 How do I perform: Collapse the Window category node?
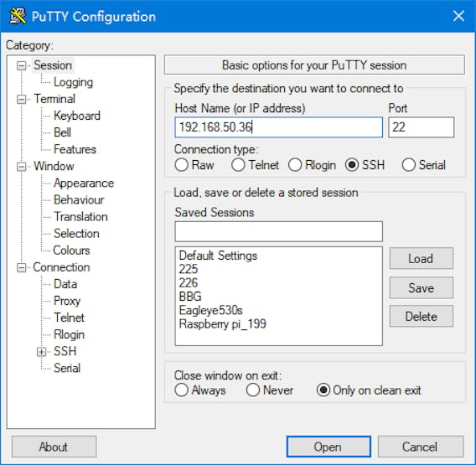[21, 167]
